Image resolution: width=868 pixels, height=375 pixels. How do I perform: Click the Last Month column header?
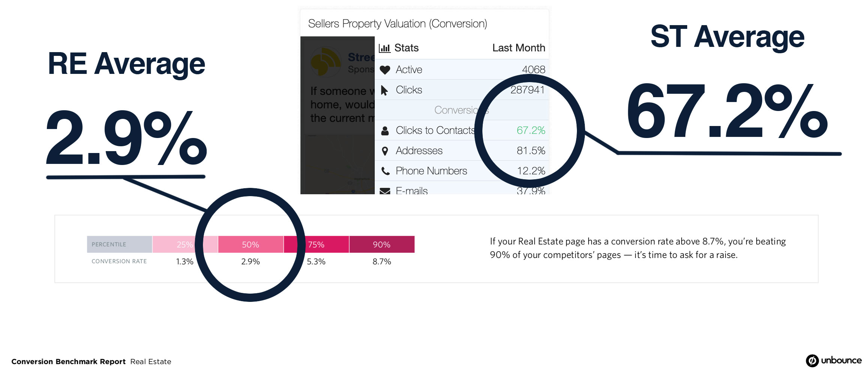[x=518, y=48]
